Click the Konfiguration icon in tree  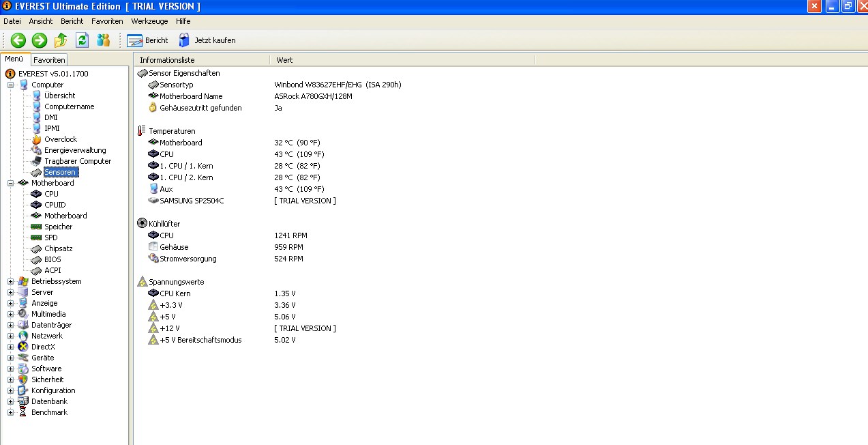[x=23, y=390]
